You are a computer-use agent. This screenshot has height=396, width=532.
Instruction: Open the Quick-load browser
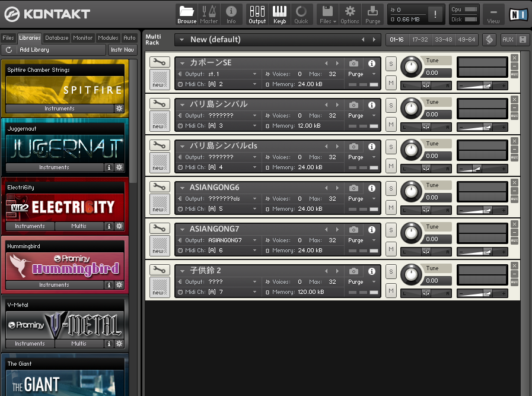pyautogui.click(x=301, y=15)
